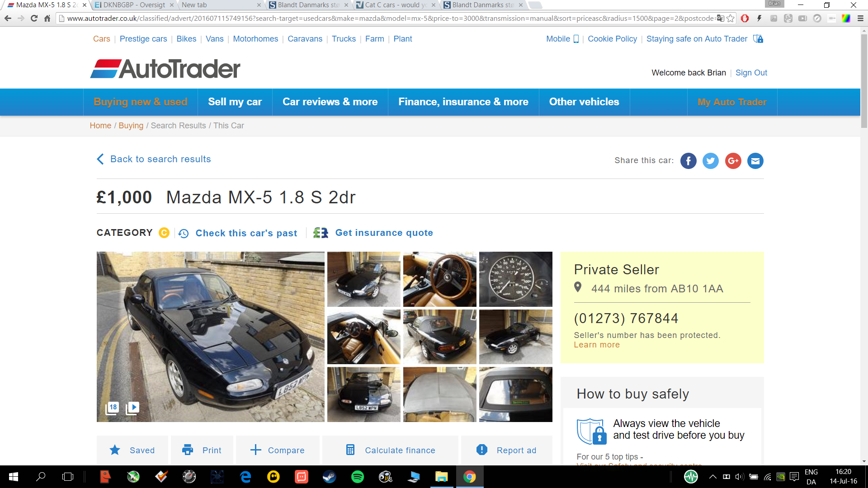This screenshot has width=868, height=488.
Task: Switch to the New tab browser tab
Action: (x=220, y=5)
